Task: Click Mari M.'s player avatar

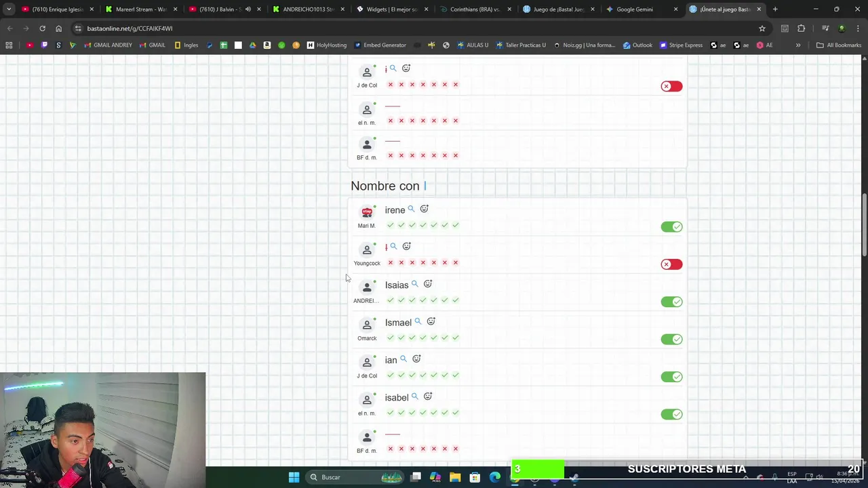Action: (367, 212)
